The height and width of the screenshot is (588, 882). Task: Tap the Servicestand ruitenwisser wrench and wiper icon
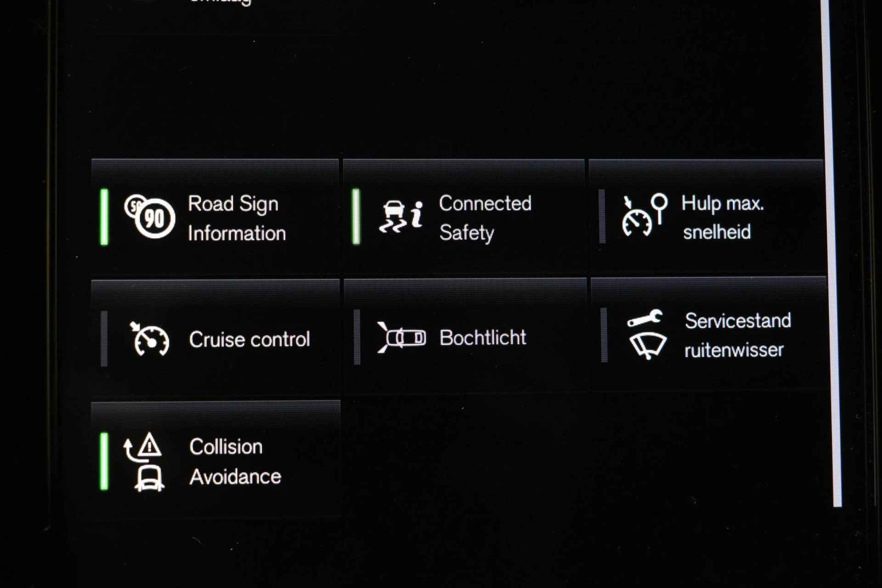647,334
